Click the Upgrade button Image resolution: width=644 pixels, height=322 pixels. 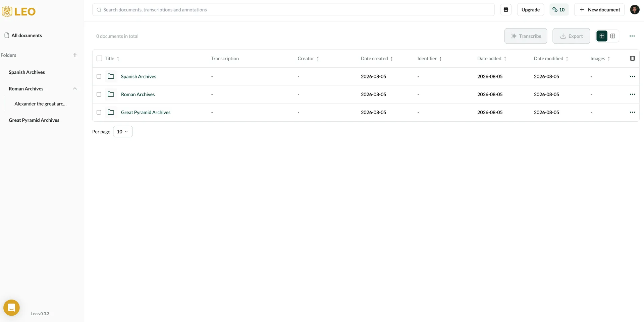[530, 10]
